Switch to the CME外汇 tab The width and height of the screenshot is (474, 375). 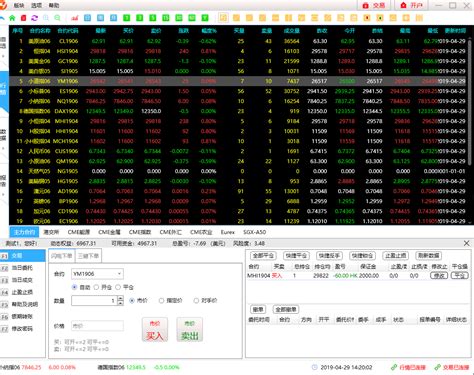point(170,232)
